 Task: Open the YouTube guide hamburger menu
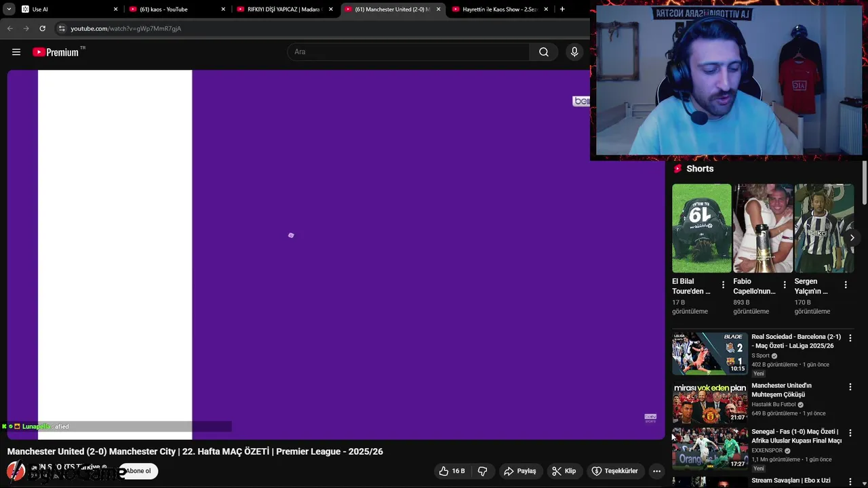[x=16, y=52]
